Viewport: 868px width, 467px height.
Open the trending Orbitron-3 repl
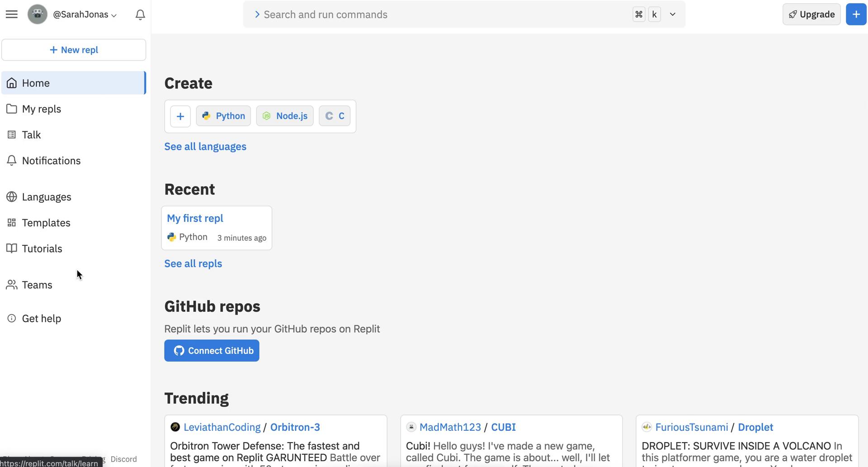pyautogui.click(x=295, y=427)
